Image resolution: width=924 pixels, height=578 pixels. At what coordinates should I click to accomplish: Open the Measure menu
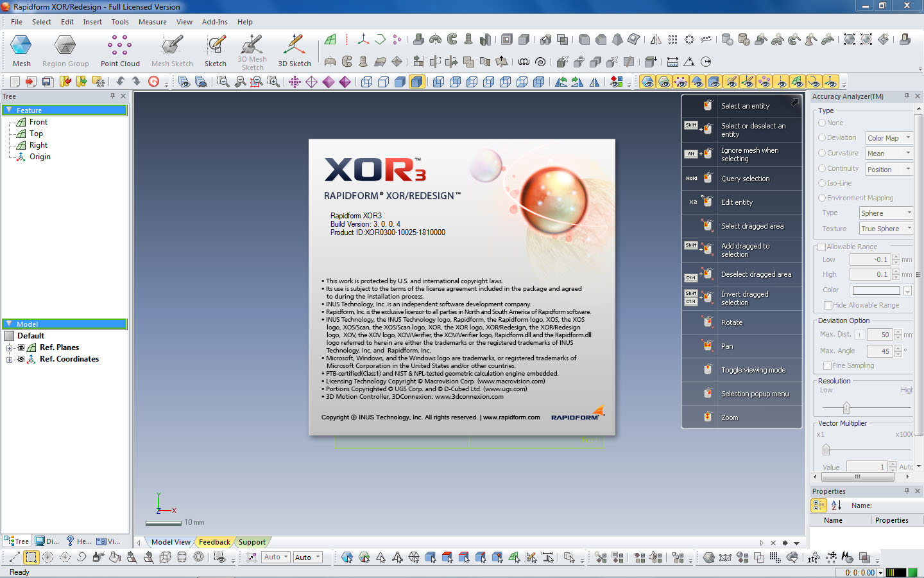click(x=153, y=22)
